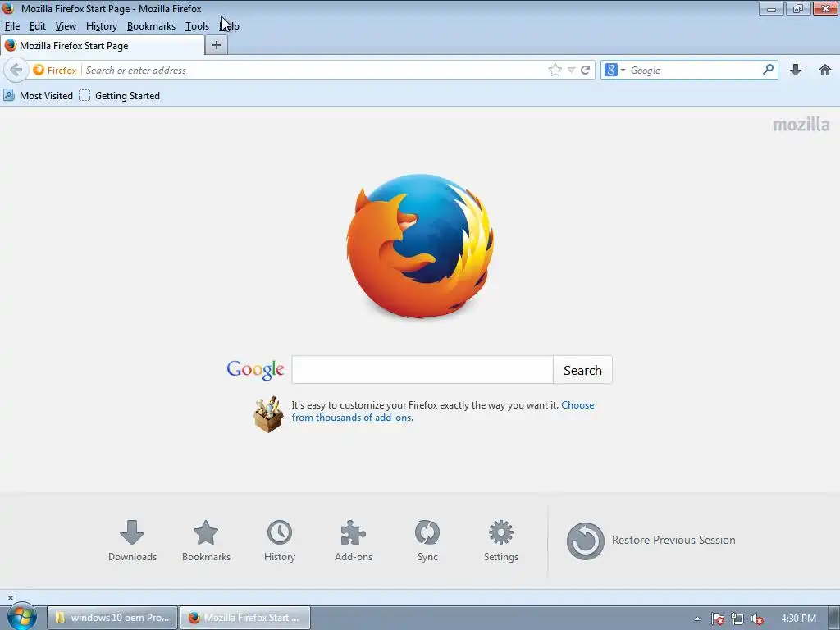
Task: Click the large Firefox logo on start page
Action: pos(420,245)
